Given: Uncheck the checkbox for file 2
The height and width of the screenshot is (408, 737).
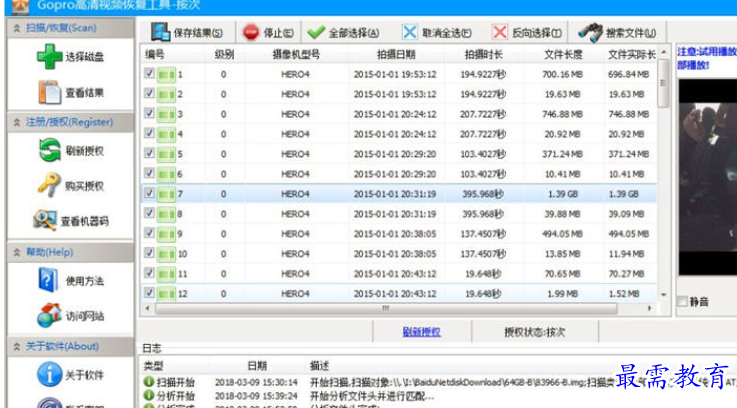Looking at the screenshot, I should point(149,93).
